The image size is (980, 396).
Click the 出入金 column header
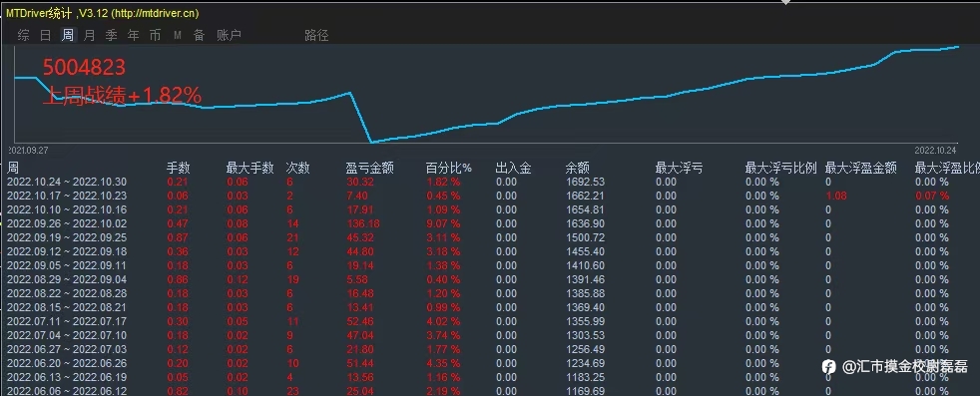click(x=513, y=168)
